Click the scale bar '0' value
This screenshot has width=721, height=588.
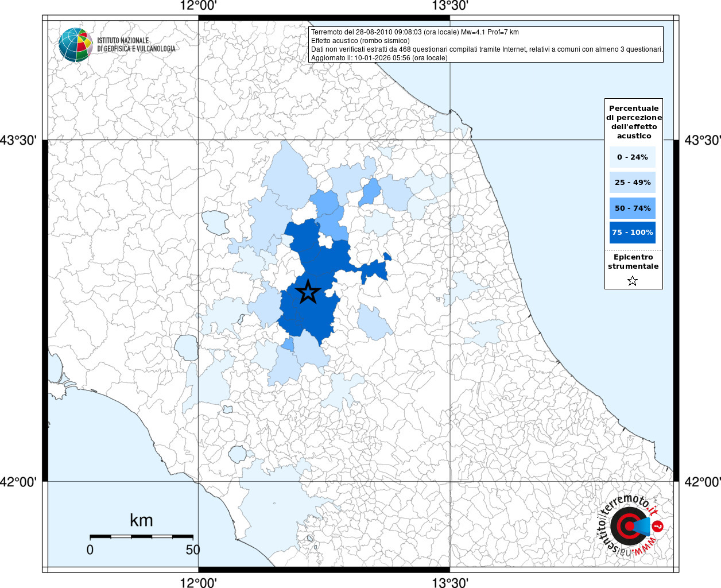coord(90,550)
